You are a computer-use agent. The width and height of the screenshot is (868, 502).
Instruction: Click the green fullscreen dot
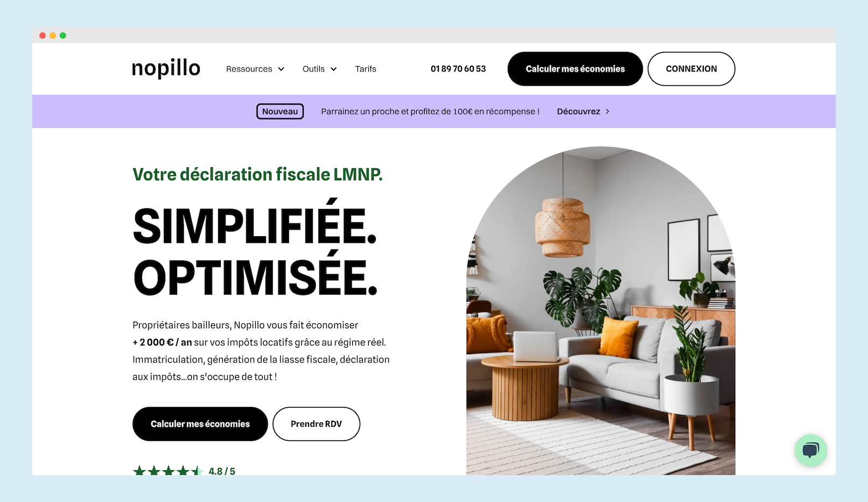[x=63, y=36]
